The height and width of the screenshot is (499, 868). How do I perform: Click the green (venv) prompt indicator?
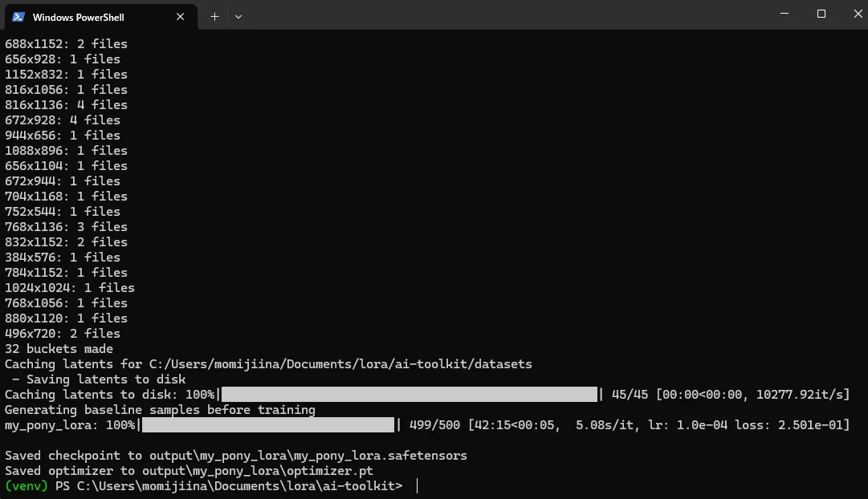[26, 486]
